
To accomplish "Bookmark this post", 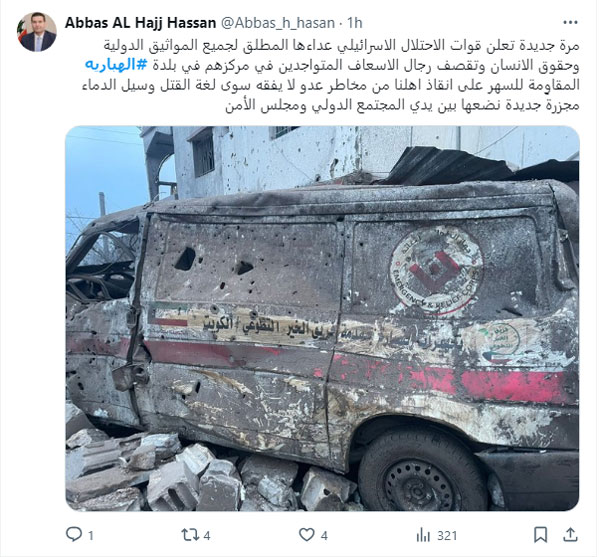I will (540, 535).
